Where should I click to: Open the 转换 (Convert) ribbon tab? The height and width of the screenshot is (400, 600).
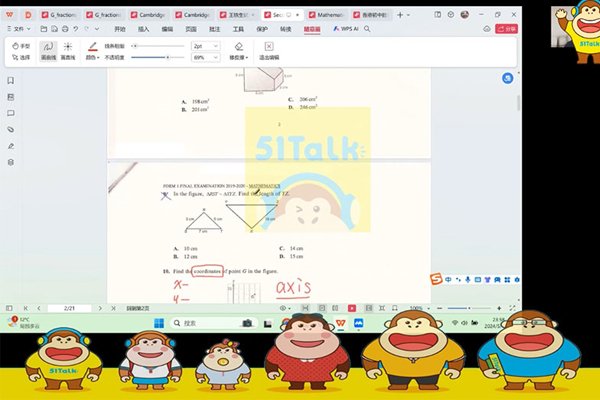point(285,29)
